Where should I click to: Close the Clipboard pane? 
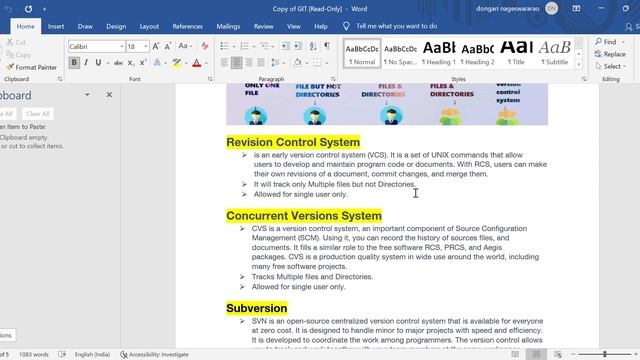point(109,95)
